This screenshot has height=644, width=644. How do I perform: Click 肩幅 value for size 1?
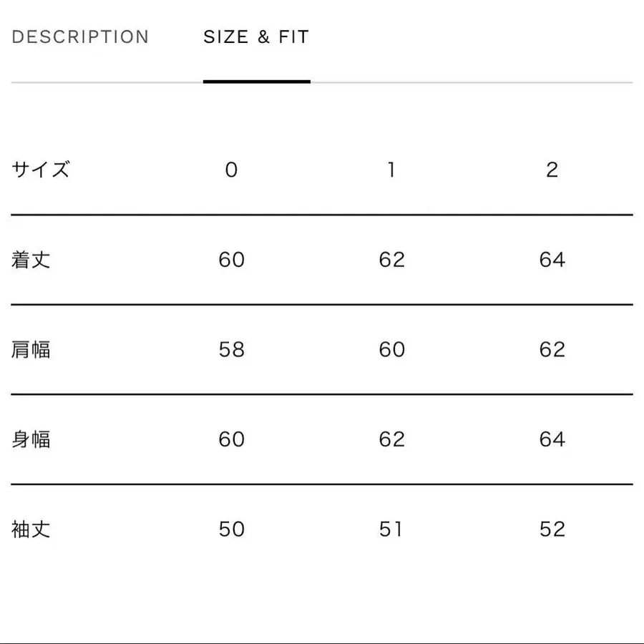point(391,350)
